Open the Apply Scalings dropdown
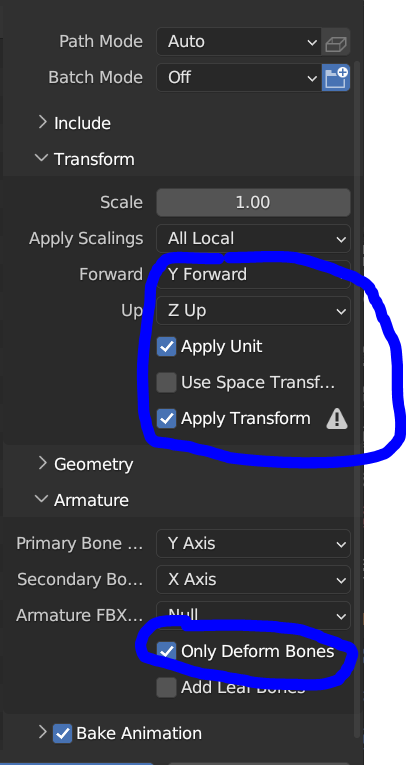This screenshot has width=406, height=765. tap(253, 239)
